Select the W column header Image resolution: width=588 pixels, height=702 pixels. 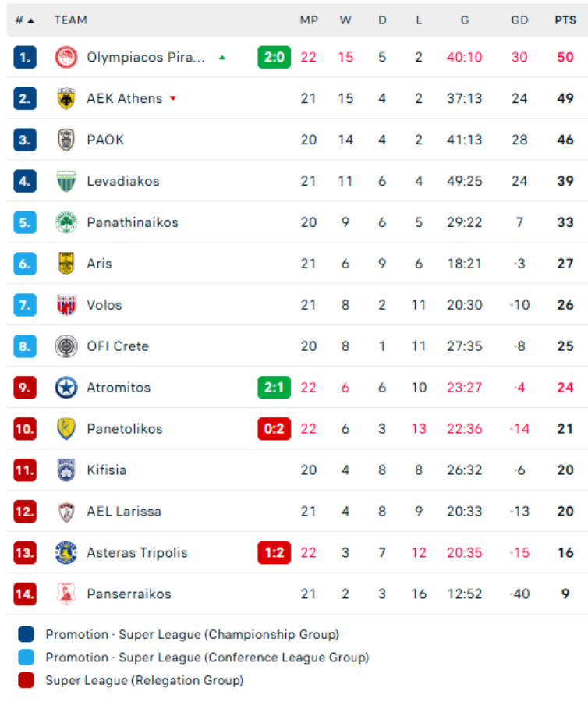tap(345, 20)
